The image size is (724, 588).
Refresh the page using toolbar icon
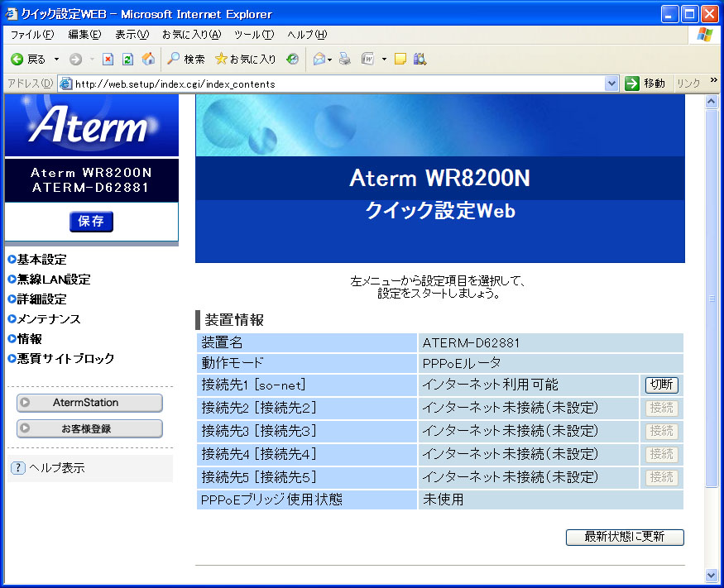point(128,59)
